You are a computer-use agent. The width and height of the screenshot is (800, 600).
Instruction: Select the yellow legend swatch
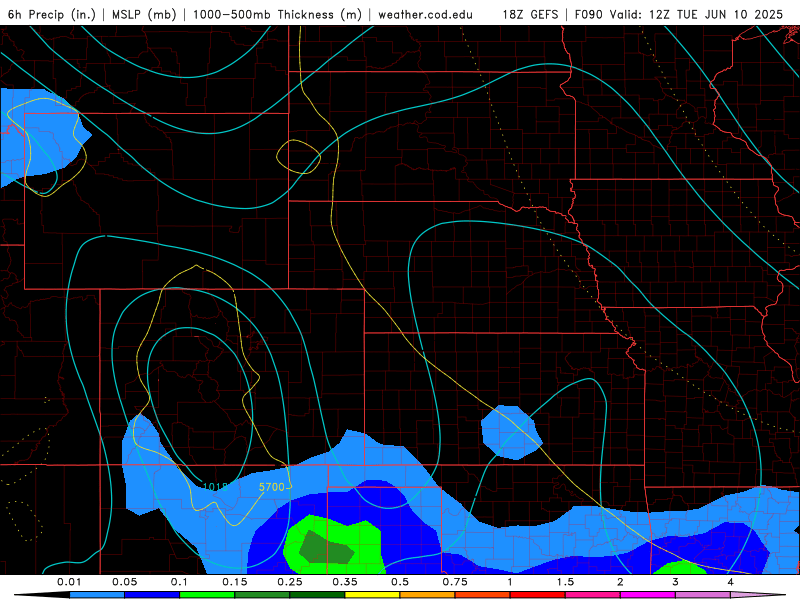point(372,595)
